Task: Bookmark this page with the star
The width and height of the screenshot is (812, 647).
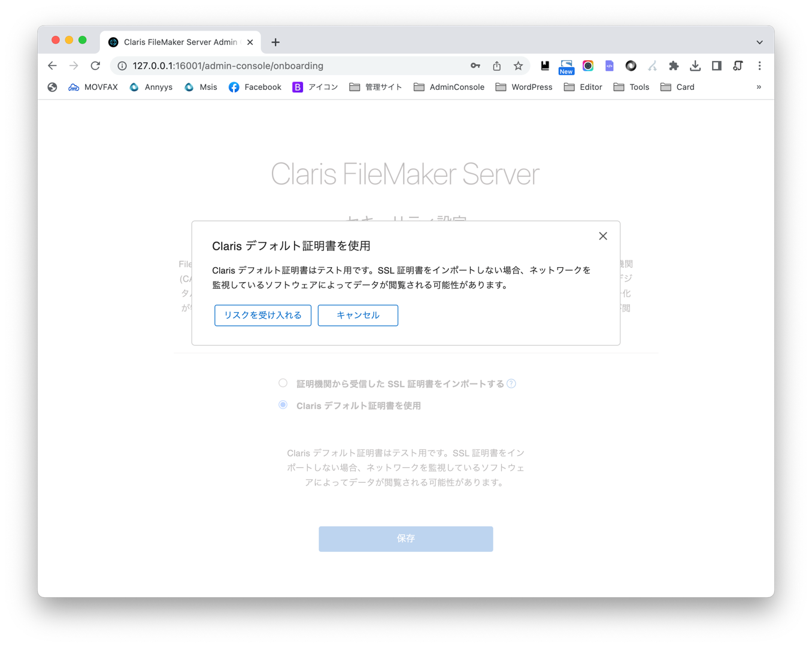Action: tap(519, 66)
